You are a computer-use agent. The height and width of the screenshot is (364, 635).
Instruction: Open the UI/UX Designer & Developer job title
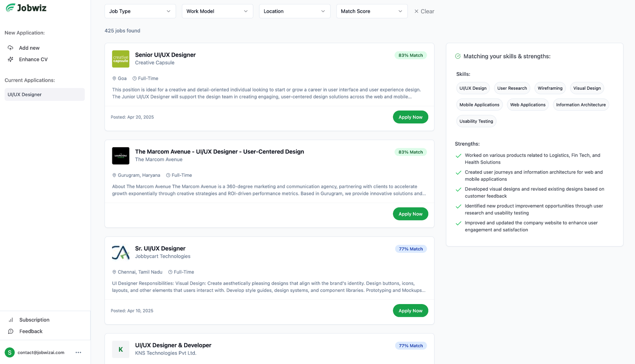tap(173, 345)
